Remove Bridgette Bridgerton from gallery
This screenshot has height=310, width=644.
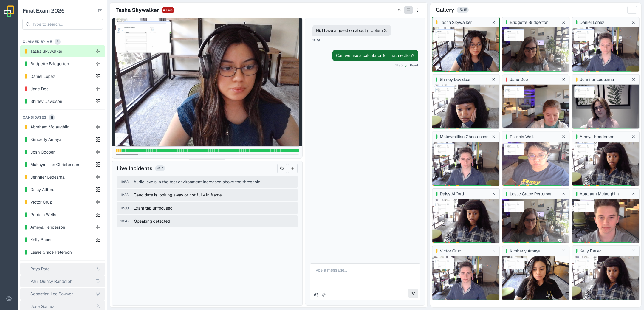point(563,22)
